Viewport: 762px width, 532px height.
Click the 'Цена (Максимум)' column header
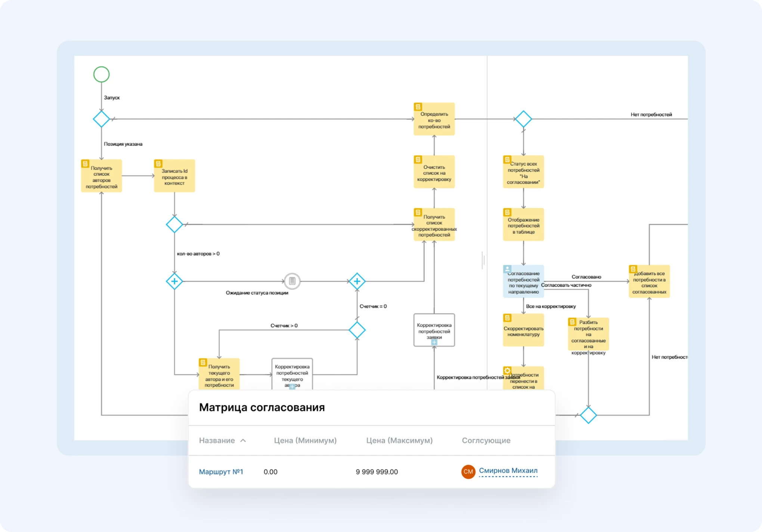click(399, 440)
